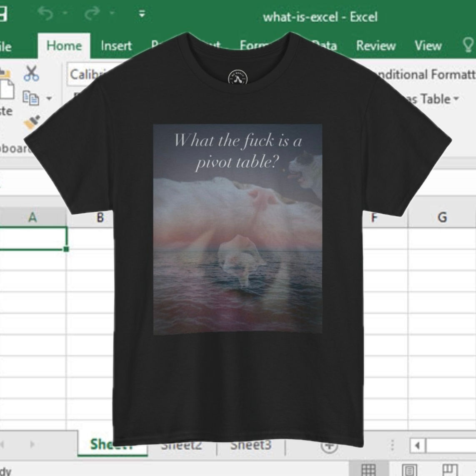Select column B header
The height and width of the screenshot is (476, 476).
pos(100,217)
